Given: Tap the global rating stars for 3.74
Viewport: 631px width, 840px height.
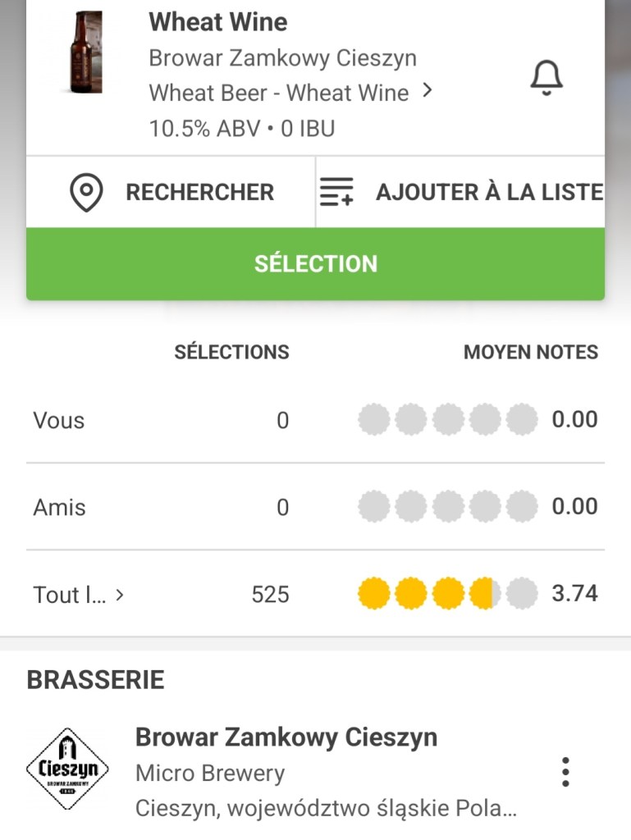Looking at the screenshot, I should pos(447,593).
